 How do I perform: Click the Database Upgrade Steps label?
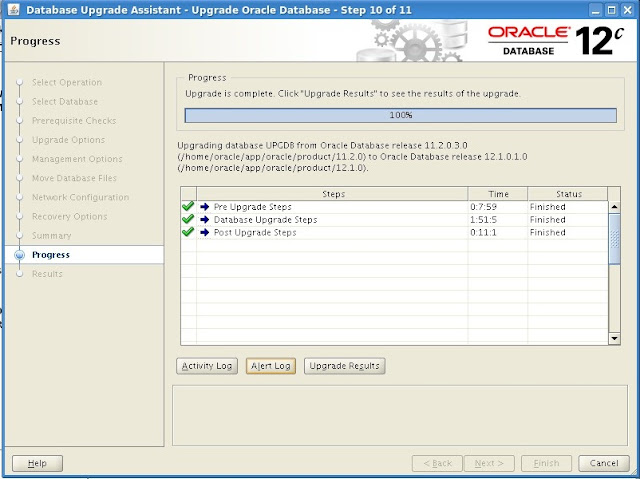pyautogui.click(x=265, y=220)
